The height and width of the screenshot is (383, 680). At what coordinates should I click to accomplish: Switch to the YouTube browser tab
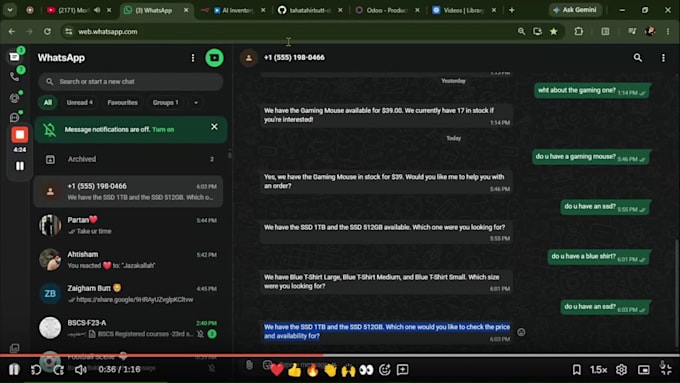click(79, 10)
